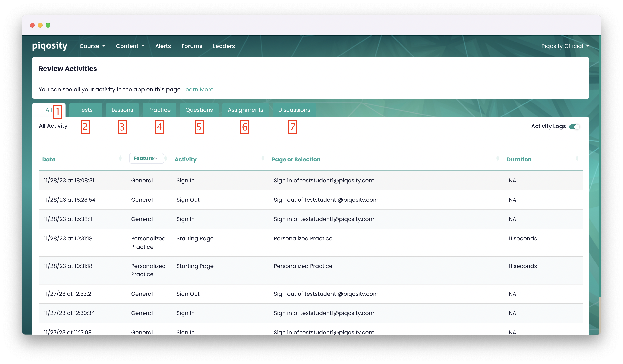Open the Leaders page
The width and height of the screenshot is (623, 364).
(x=224, y=46)
